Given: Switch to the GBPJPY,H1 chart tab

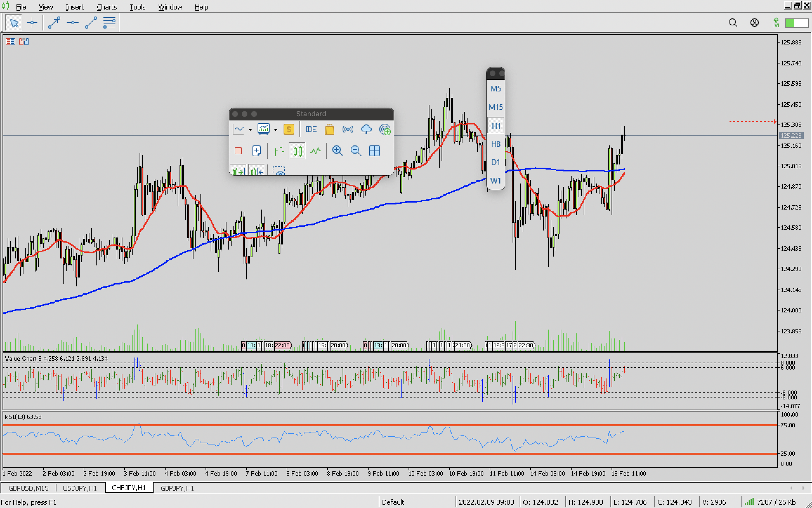Looking at the screenshot, I should [x=177, y=488].
